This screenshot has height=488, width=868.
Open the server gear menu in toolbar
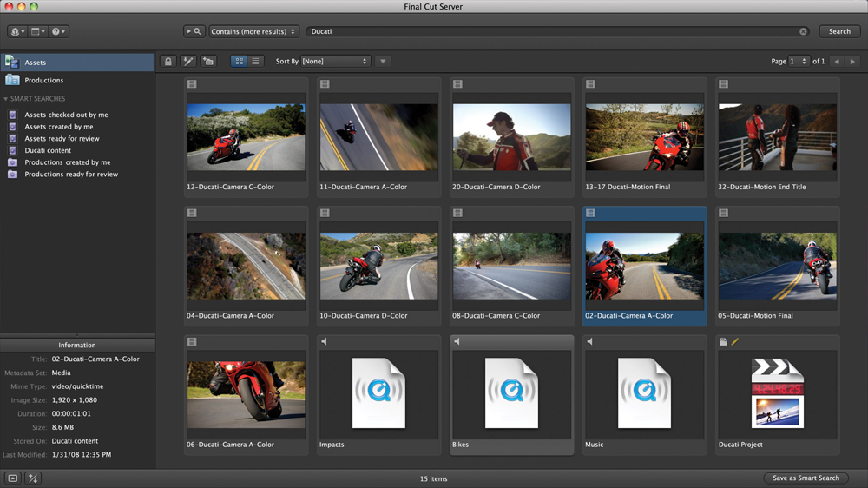pos(17,31)
